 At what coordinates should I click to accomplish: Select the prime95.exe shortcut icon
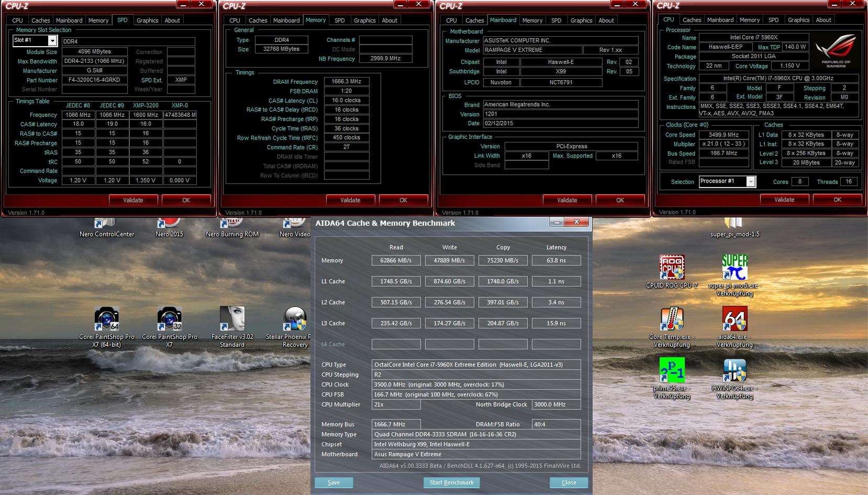click(672, 379)
